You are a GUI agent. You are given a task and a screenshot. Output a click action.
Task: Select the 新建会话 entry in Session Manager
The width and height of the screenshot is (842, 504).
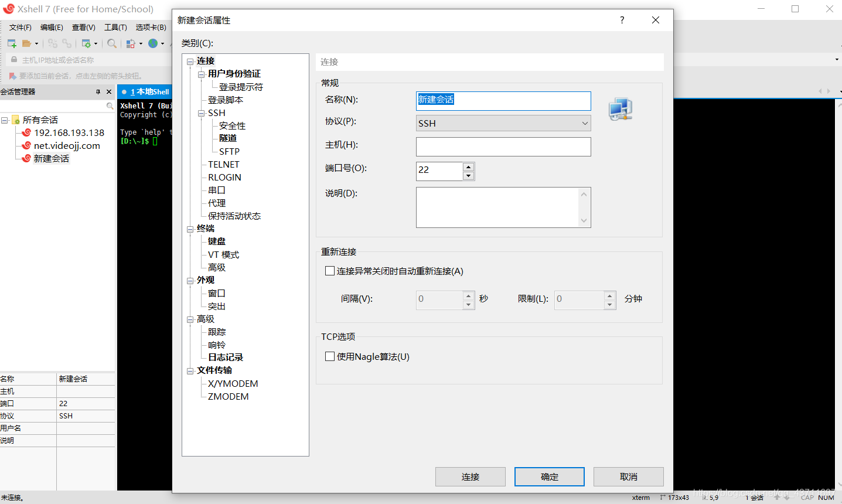coord(52,159)
